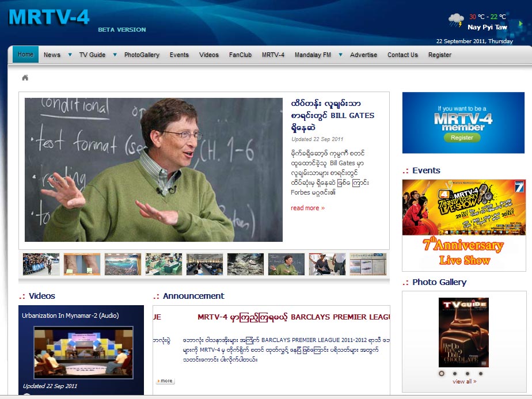Click the '7th Anniversary Live Show' caption text
The width and height of the screenshot is (532, 399).
coord(464,252)
